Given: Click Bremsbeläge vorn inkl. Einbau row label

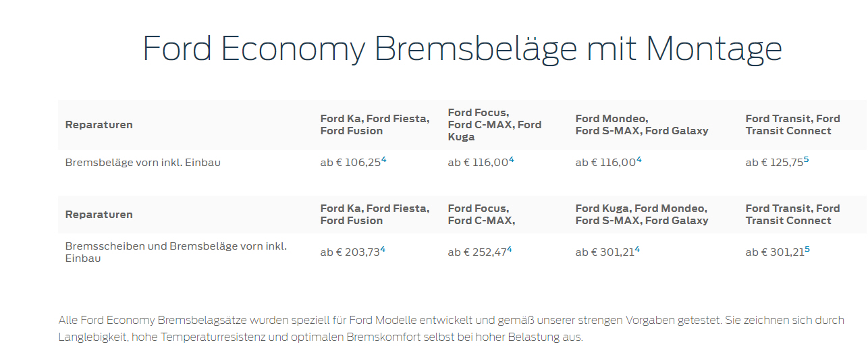Looking at the screenshot, I should click(143, 163).
